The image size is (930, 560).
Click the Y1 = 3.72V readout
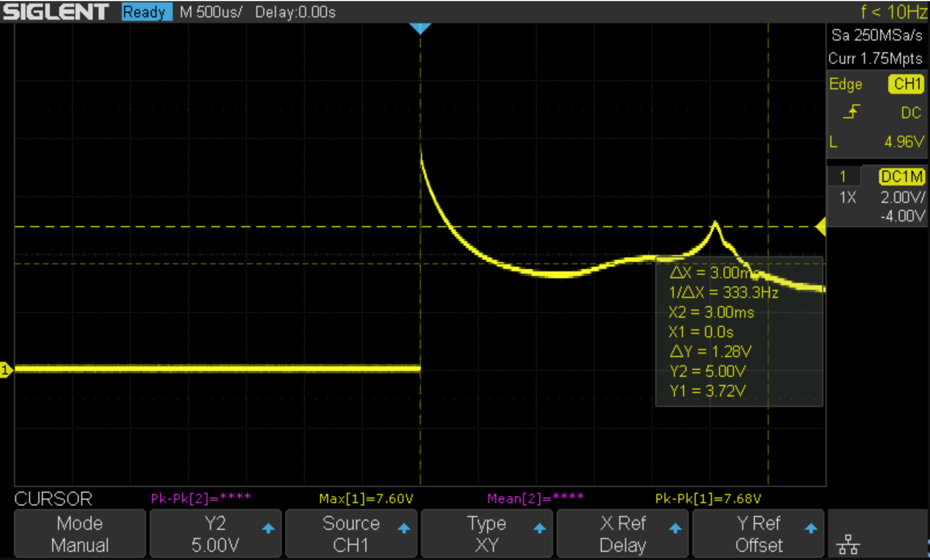[707, 391]
